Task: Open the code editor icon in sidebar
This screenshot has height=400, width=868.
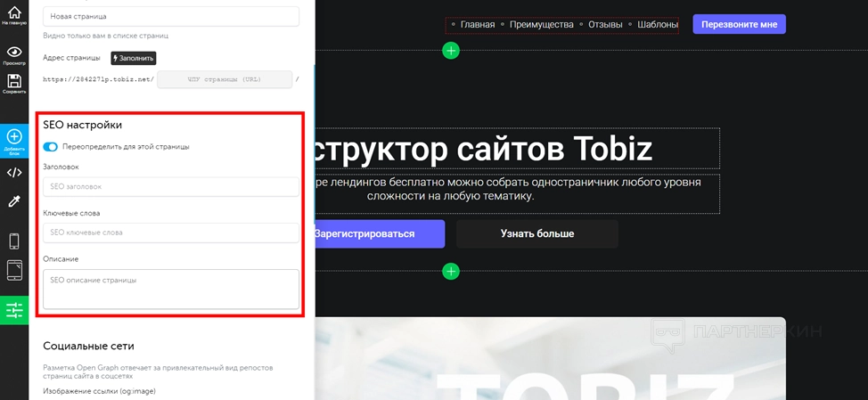Action: (x=14, y=172)
